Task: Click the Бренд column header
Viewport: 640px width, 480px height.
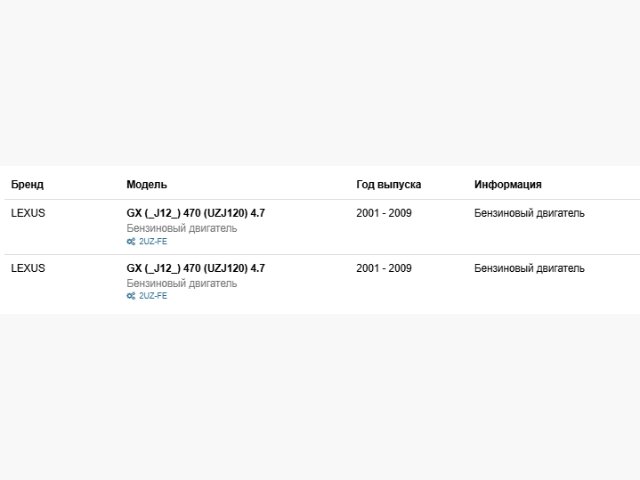Action: [27, 185]
